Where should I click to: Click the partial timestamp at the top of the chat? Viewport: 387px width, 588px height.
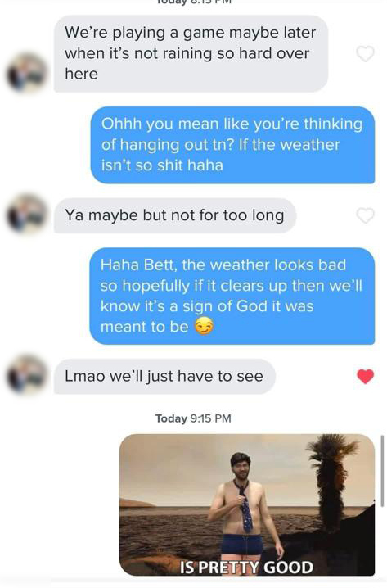click(x=193, y=2)
